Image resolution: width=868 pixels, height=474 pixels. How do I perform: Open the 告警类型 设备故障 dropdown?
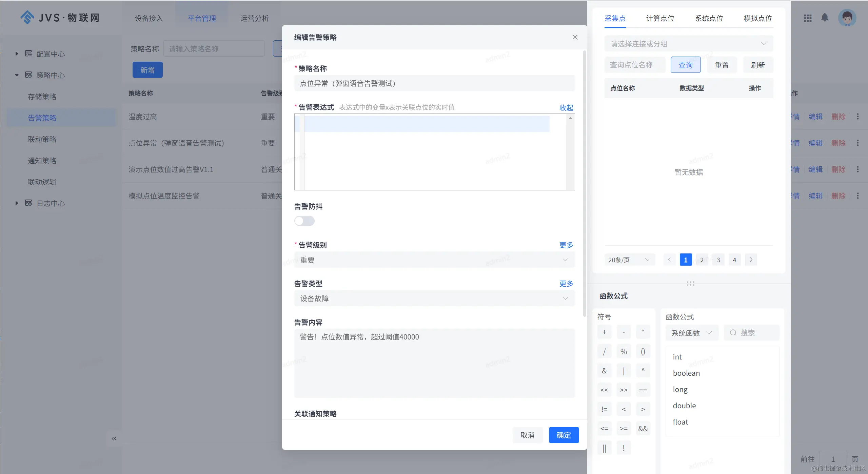tap(434, 298)
